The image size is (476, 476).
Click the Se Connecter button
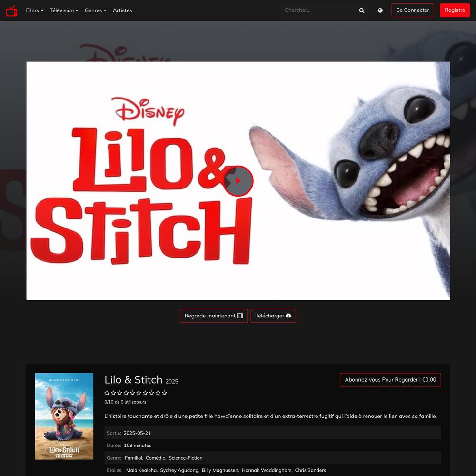point(413,10)
